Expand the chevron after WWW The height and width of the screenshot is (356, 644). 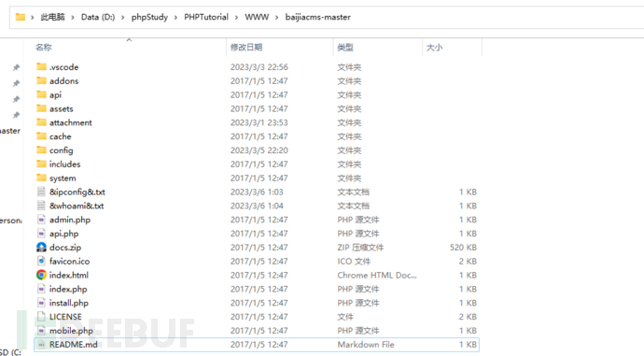coord(277,17)
